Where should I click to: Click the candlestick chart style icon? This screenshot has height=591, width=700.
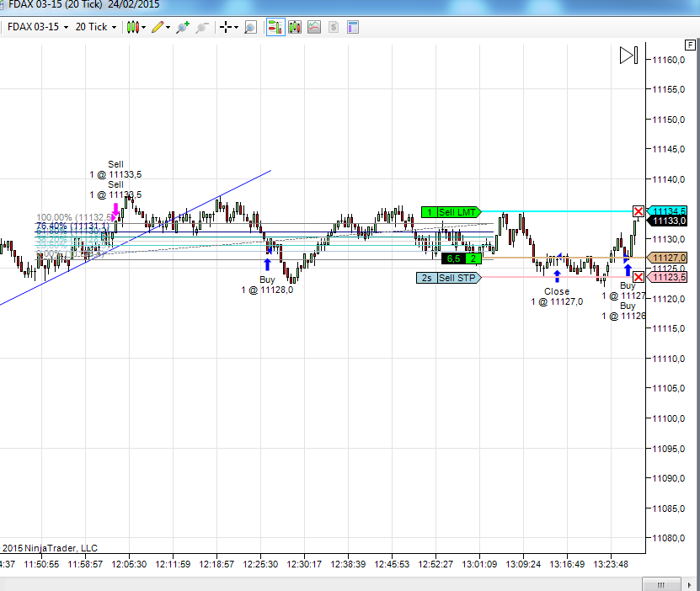(x=133, y=27)
